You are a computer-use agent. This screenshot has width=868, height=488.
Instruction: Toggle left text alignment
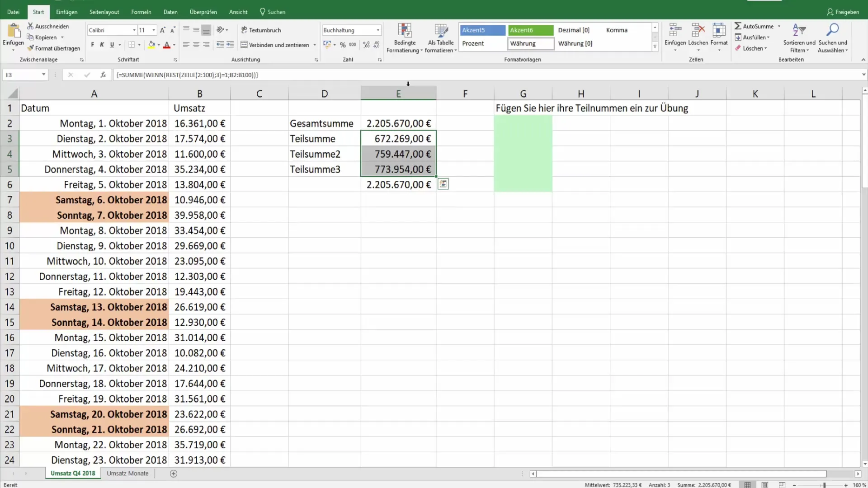[x=186, y=45]
